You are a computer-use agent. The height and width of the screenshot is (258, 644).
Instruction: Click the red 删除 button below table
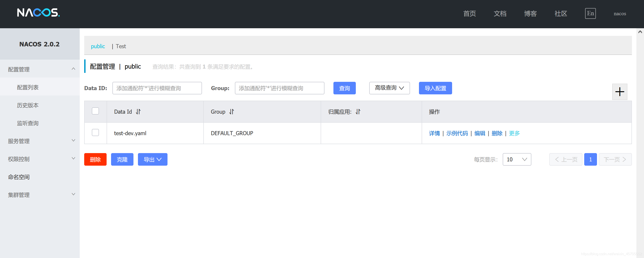(x=95, y=159)
